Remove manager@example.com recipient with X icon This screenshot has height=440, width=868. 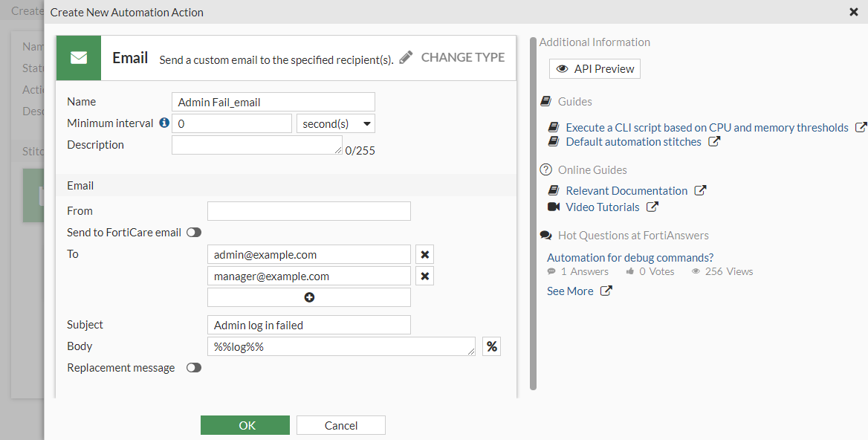point(424,276)
